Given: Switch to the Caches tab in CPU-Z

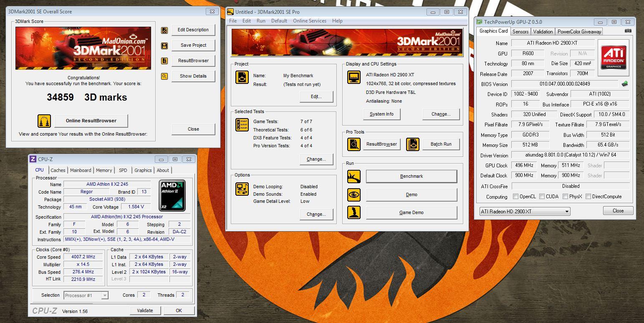Looking at the screenshot, I should [x=58, y=170].
